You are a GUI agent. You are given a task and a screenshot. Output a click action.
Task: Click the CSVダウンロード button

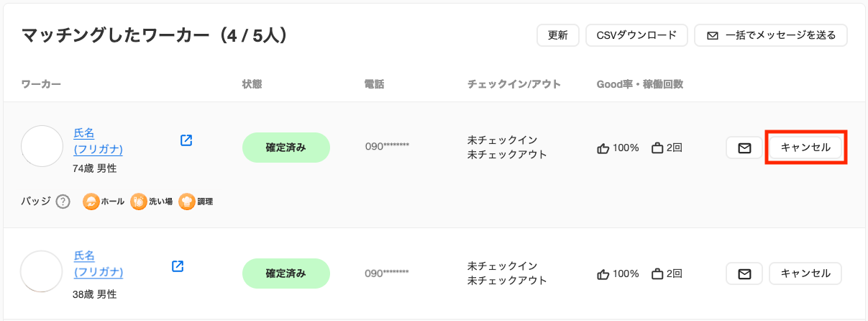[x=637, y=35]
